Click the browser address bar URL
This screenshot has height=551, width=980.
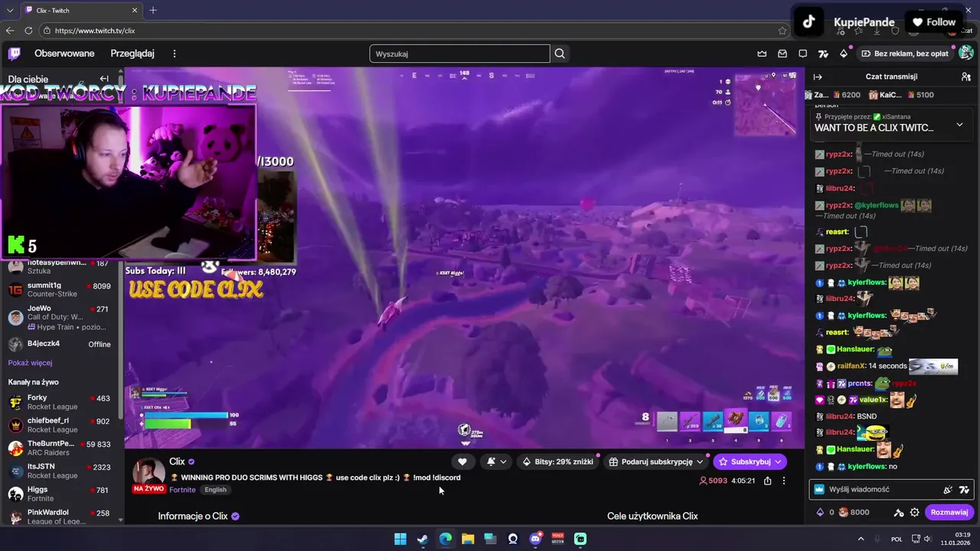click(x=95, y=31)
